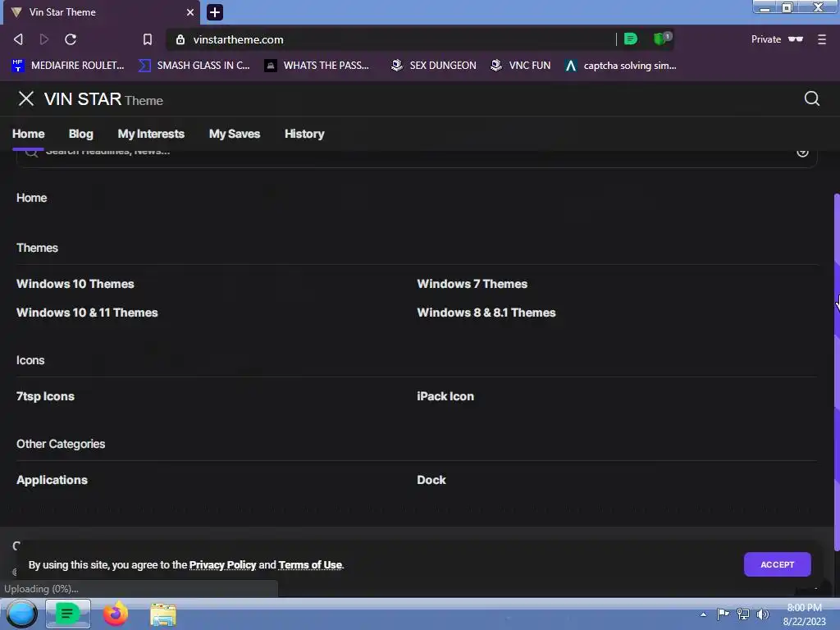840x630 pixels.
Task: Open the Windows Start orb
Action: click(21, 614)
